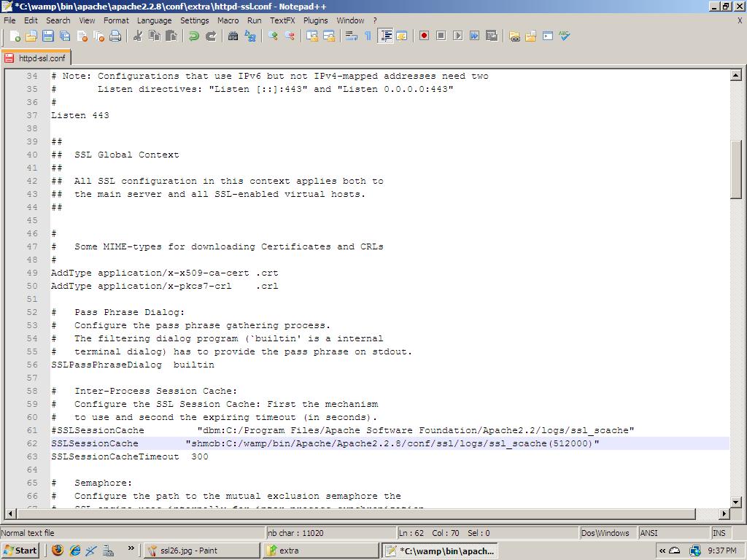Toggle the indent guide button
This screenshot has height=560, width=747.
click(385, 36)
